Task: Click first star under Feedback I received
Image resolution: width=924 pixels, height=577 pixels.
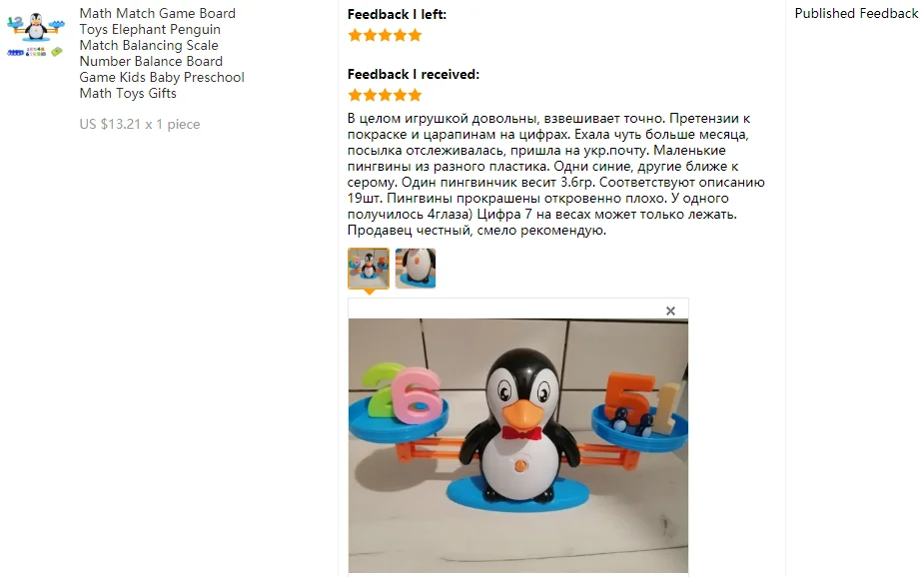Action: pyautogui.click(x=355, y=95)
